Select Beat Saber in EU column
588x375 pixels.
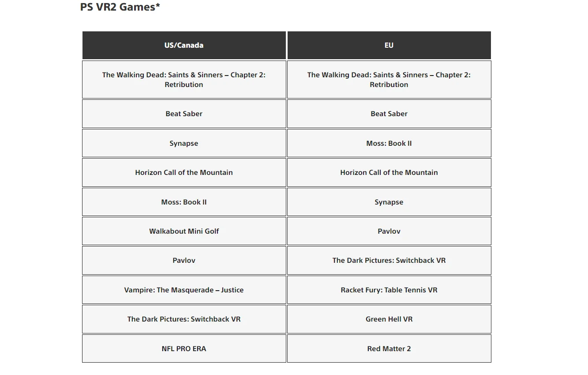coord(389,114)
